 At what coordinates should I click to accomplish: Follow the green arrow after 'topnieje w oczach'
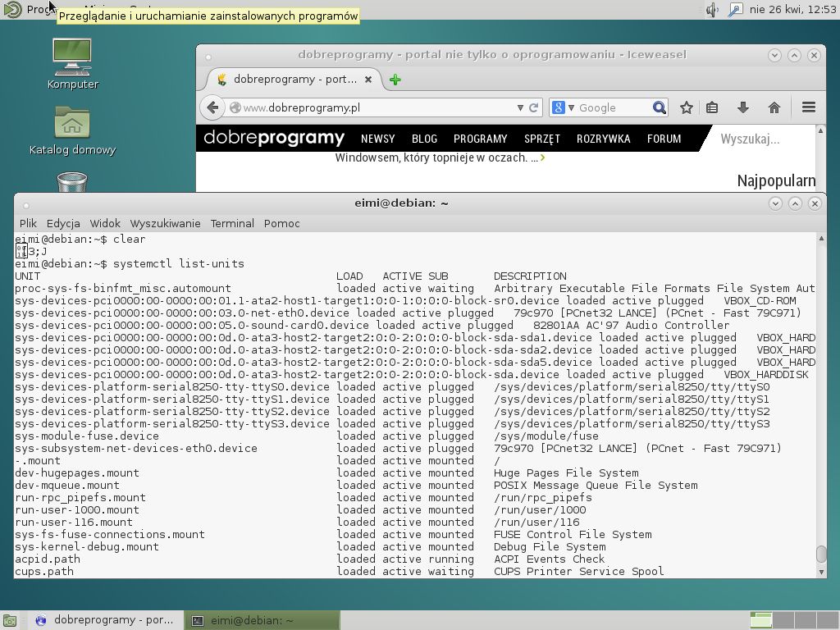pos(543,157)
